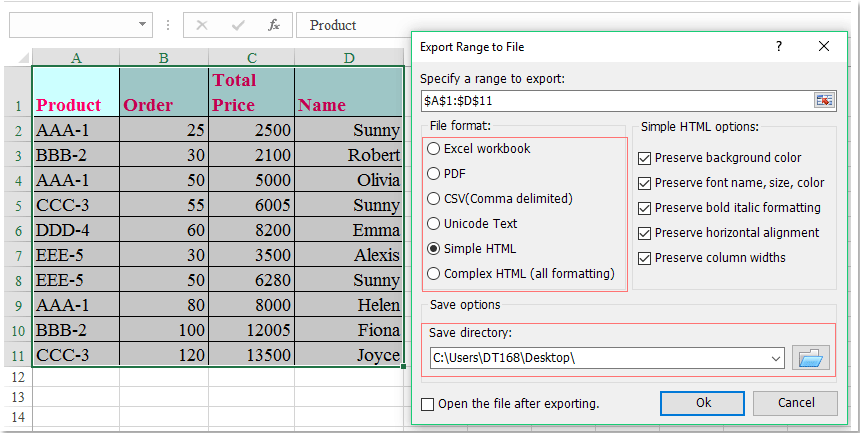Click the Order header cell
The image size is (860, 433).
point(164,92)
